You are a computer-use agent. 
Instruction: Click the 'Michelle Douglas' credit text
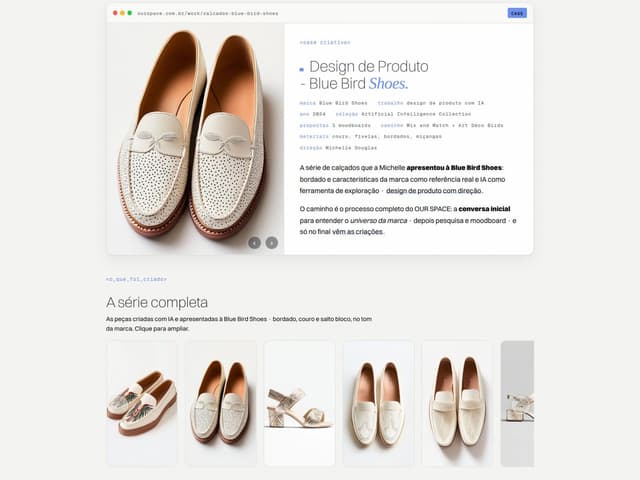(x=351, y=148)
